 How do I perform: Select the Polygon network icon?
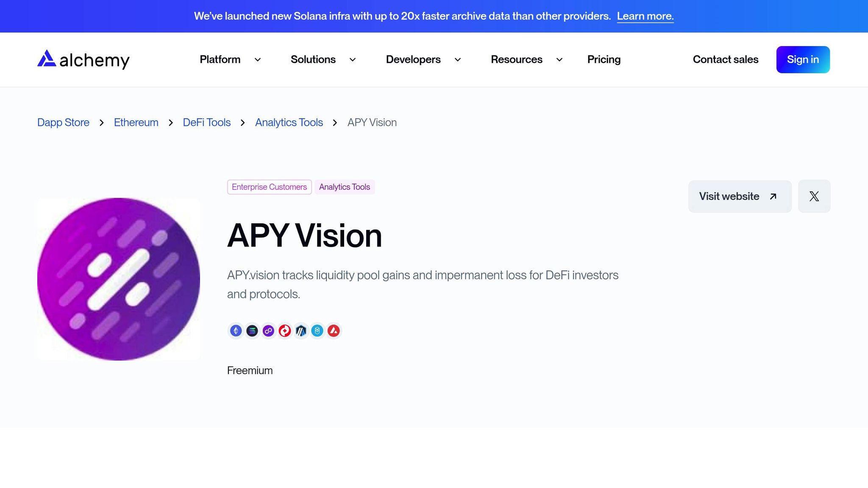[x=268, y=331]
